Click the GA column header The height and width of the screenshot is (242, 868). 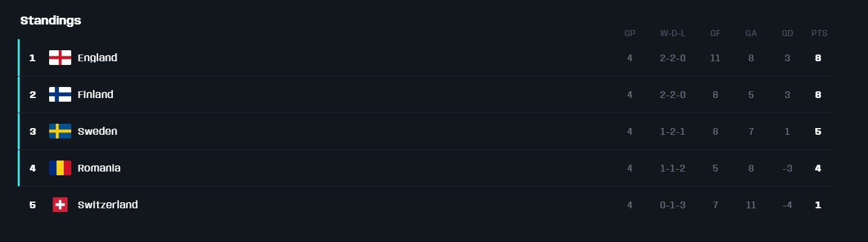[751, 33]
